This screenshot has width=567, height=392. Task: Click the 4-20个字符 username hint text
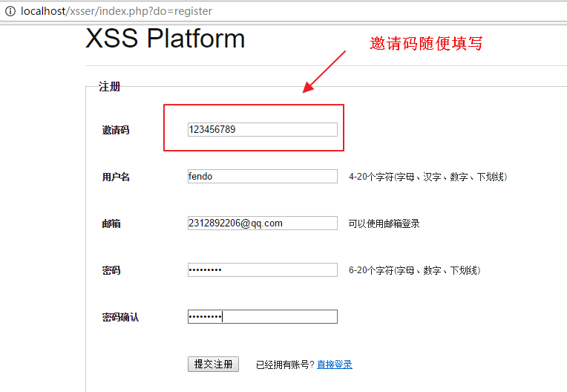[x=427, y=177]
